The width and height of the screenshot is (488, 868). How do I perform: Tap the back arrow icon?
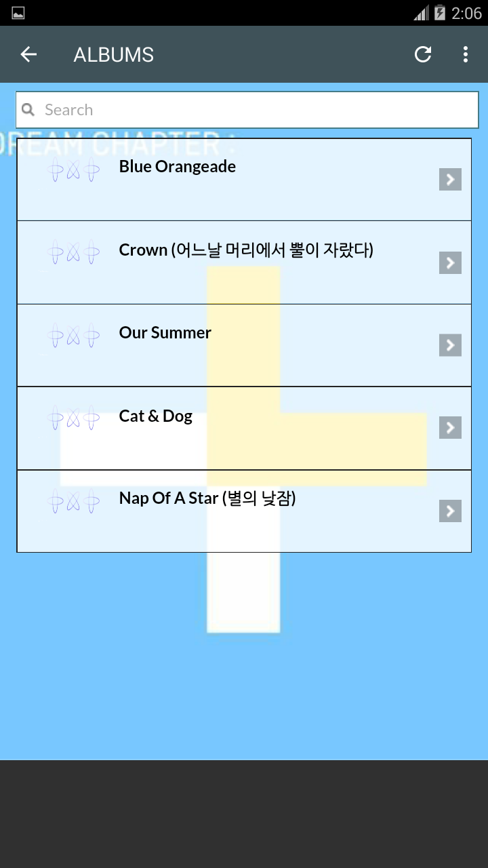(28, 54)
